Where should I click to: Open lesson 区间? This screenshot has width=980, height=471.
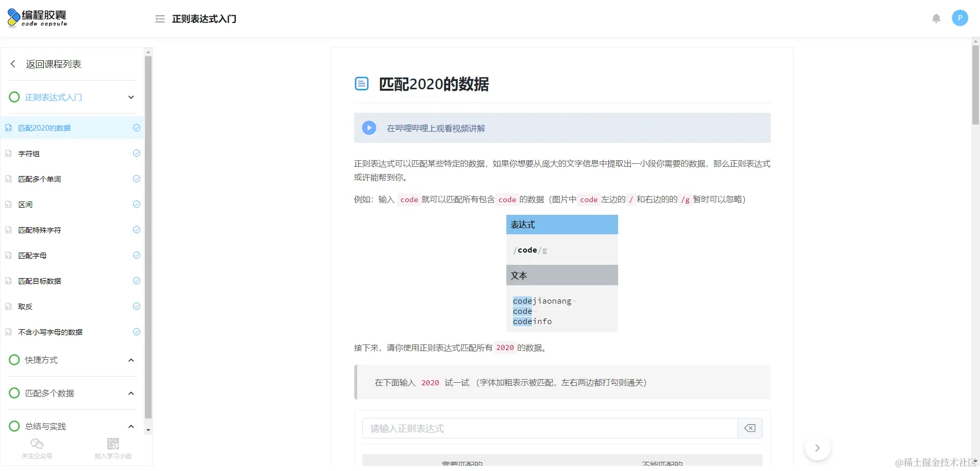[25, 205]
